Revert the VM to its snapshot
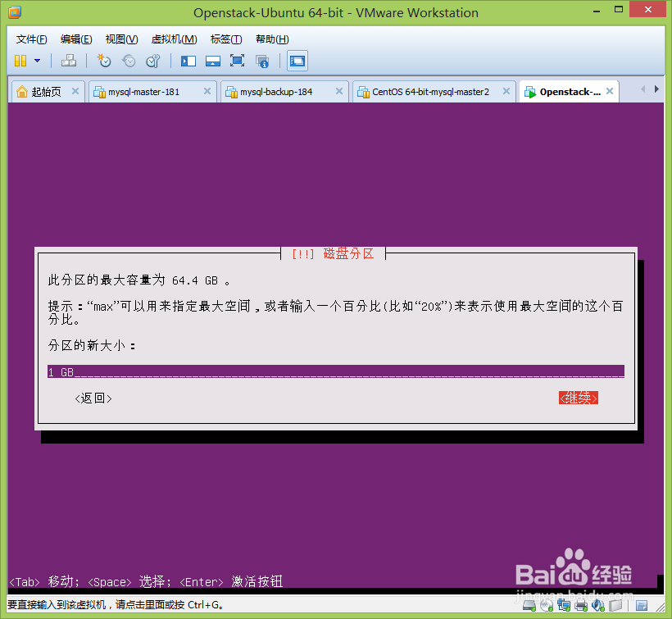 (128, 61)
